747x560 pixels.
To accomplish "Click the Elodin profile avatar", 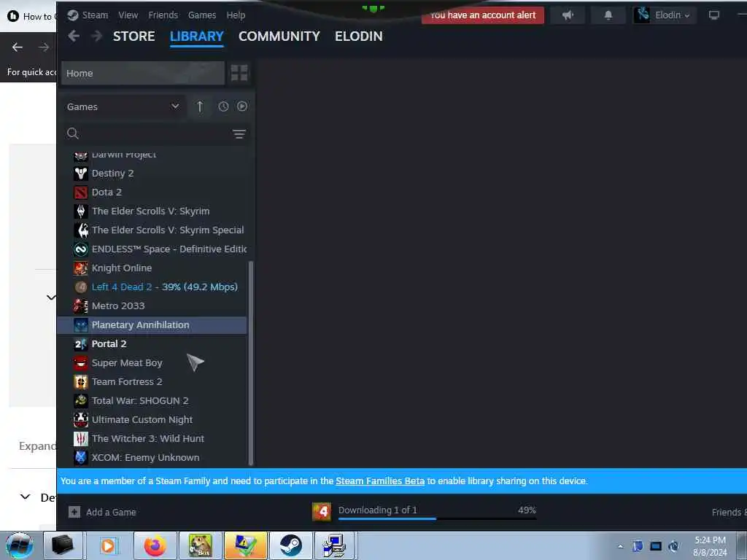I will pyautogui.click(x=642, y=15).
